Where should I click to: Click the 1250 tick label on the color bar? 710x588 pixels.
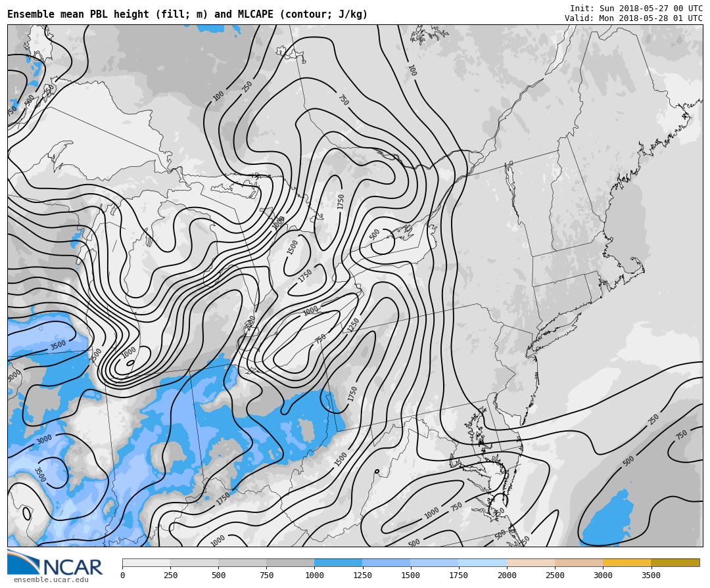[362, 576]
